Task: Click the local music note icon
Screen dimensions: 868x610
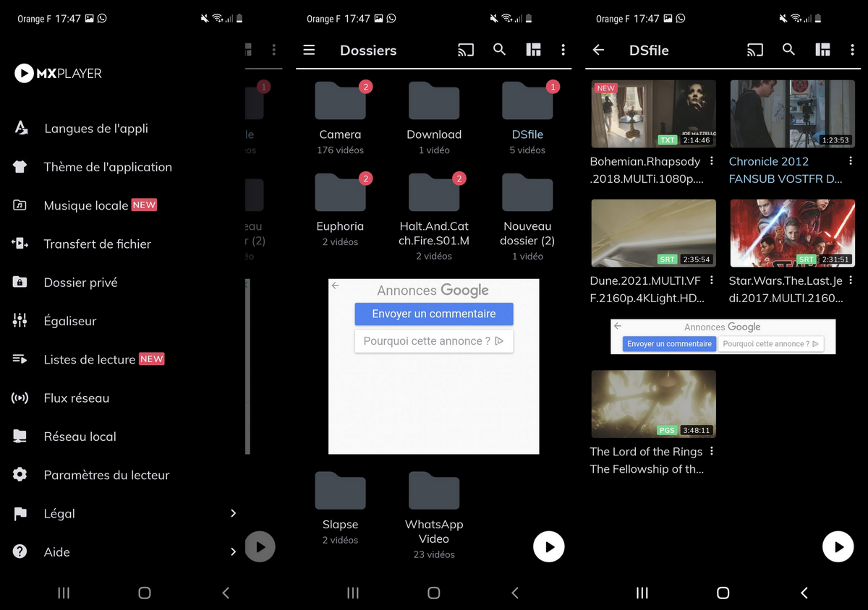Action: (x=20, y=205)
